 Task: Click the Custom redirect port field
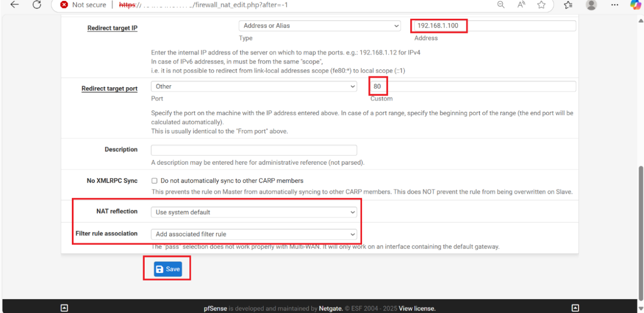point(473,87)
